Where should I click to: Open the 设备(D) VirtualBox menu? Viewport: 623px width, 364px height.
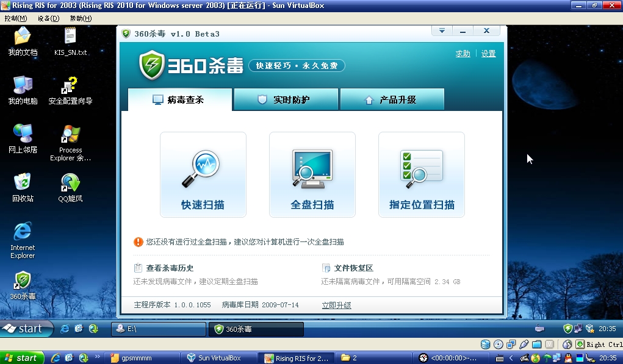pos(48,18)
